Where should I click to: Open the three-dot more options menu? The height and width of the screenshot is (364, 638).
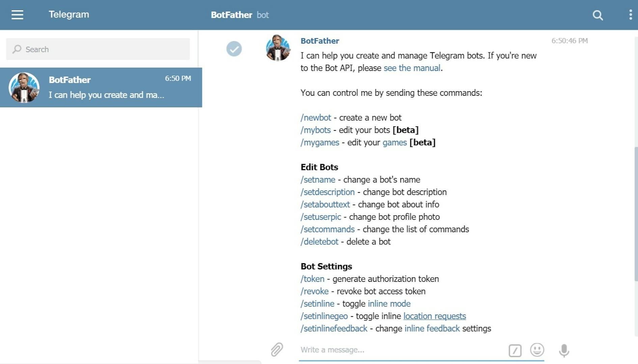[x=630, y=15]
